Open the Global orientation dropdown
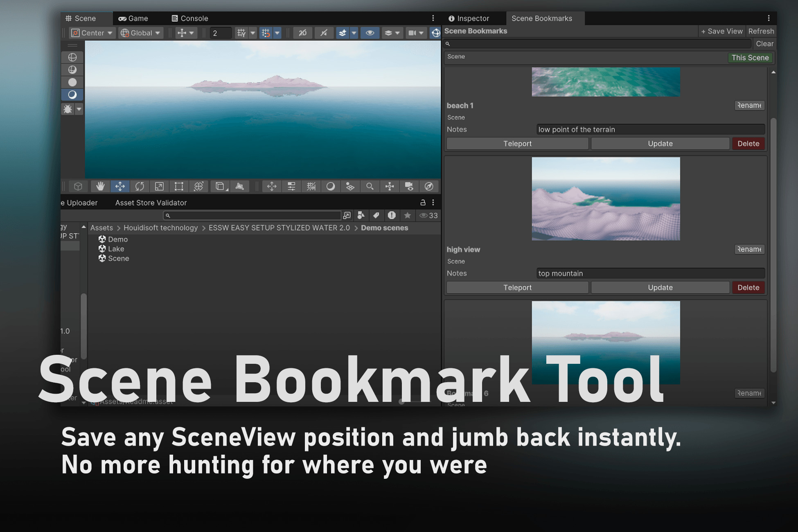Viewport: 798px width, 532px height. pos(141,33)
